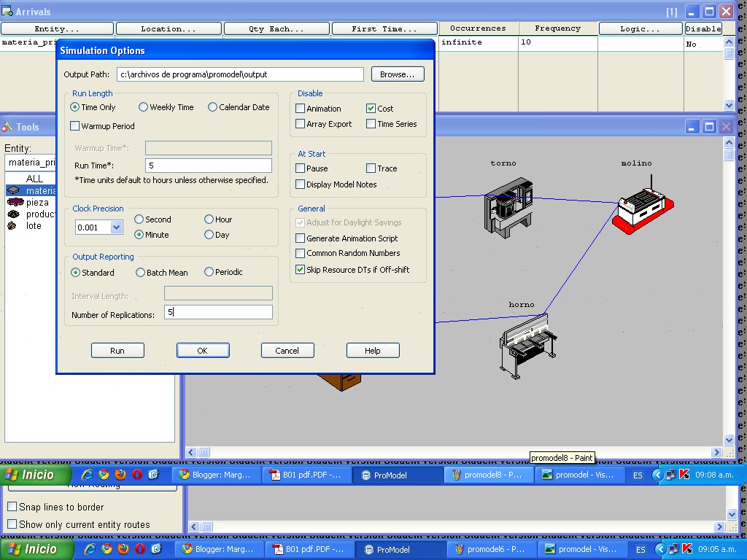Select the pieza entity icon

pyautogui.click(x=18, y=203)
